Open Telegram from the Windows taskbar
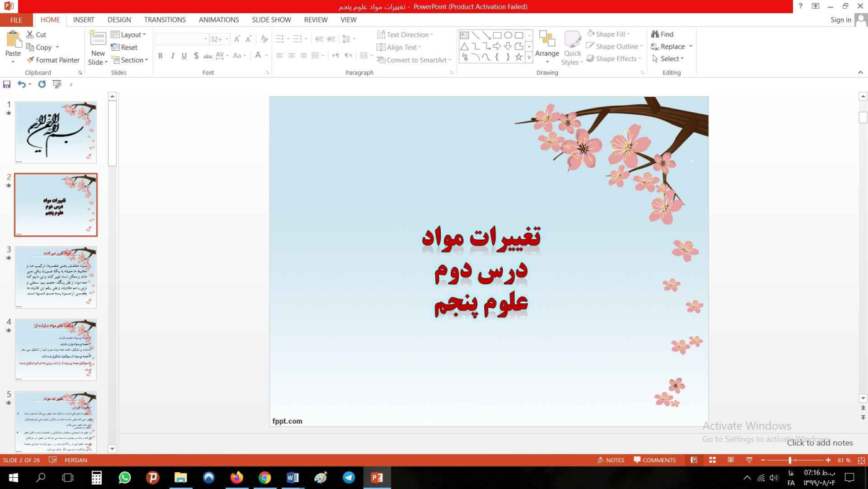This screenshot has width=868, height=489. tap(349, 477)
